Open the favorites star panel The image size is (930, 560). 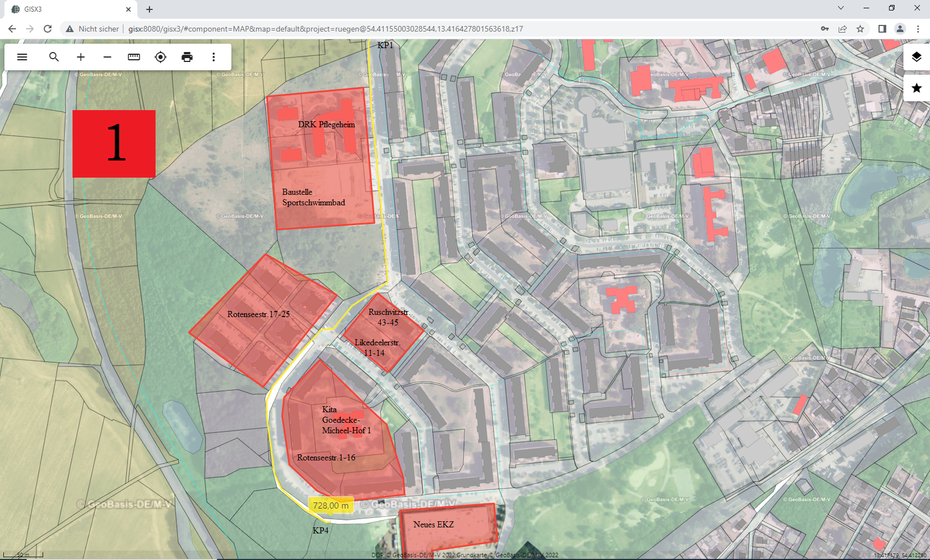tap(916, 88)
